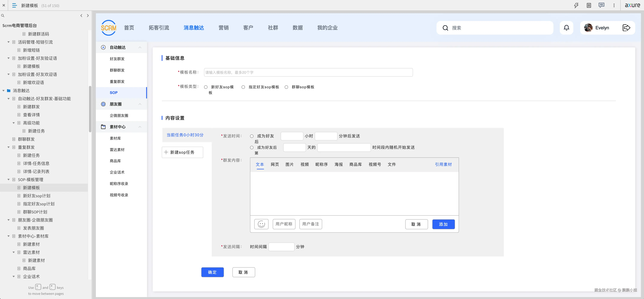Click the 自动触达 circular icon in sidebar

tap(103, 47)
